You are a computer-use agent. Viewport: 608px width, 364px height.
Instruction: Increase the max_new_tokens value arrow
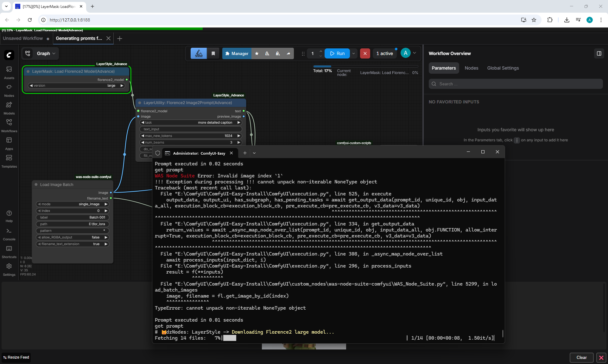pos(239,136)
